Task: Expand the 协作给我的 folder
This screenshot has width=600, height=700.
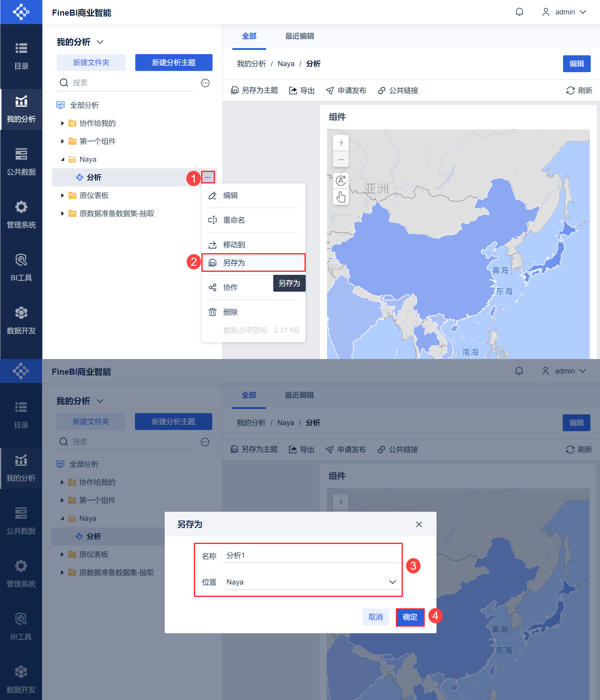Action: click(62, 123)
